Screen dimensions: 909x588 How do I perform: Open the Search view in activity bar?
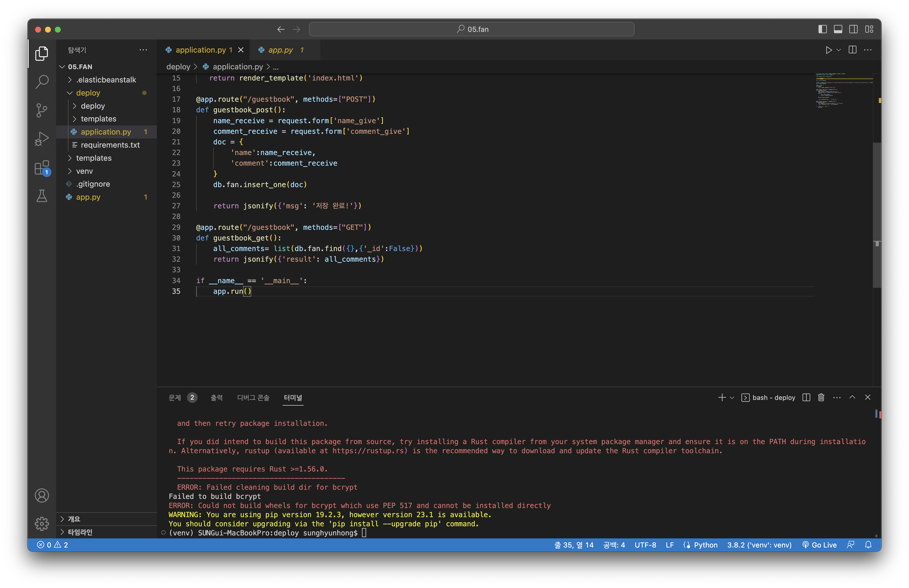(x=42, y=82)
